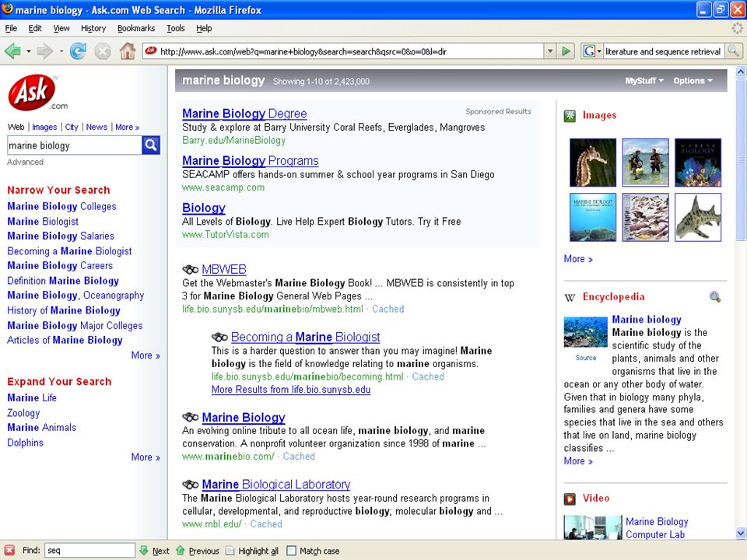Open the Marine Biology Degree sponsored link
Screen dimensions: 747x560
pos(244,114)
